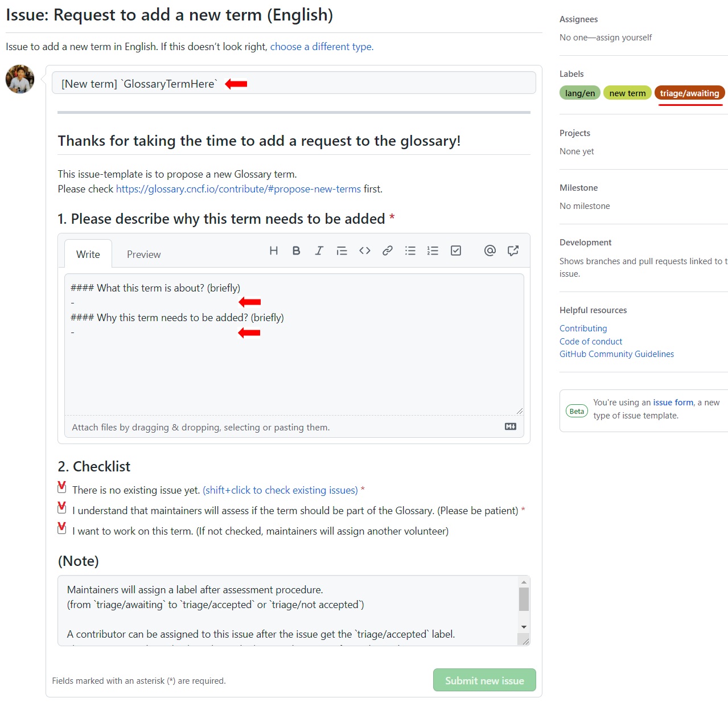Screen dimensions: 728x702
Task: Click the Heading formatting icon
Action: [273, 251]
